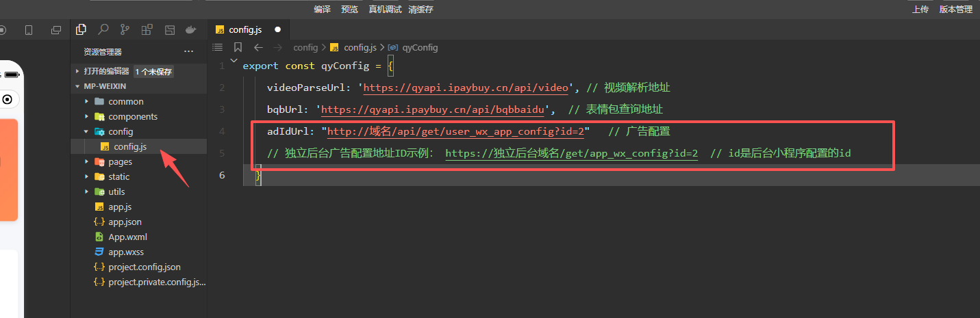Expand the 打开的编辑器 section

tap(105, 71)
